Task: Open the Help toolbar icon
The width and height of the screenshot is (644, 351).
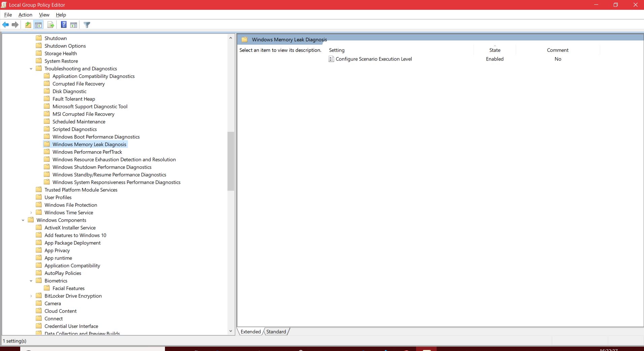Action: coord(64,25)
